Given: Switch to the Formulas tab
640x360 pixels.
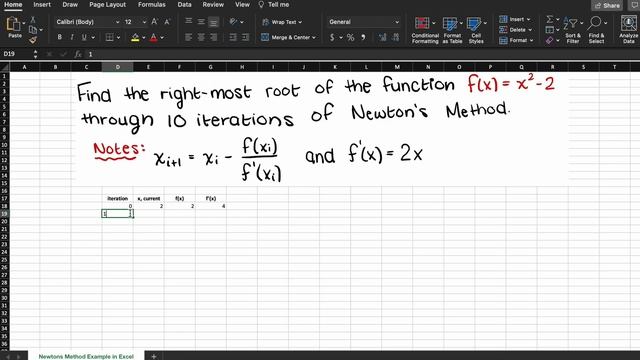Looking at the screenshot, I should tap(151, 4).
